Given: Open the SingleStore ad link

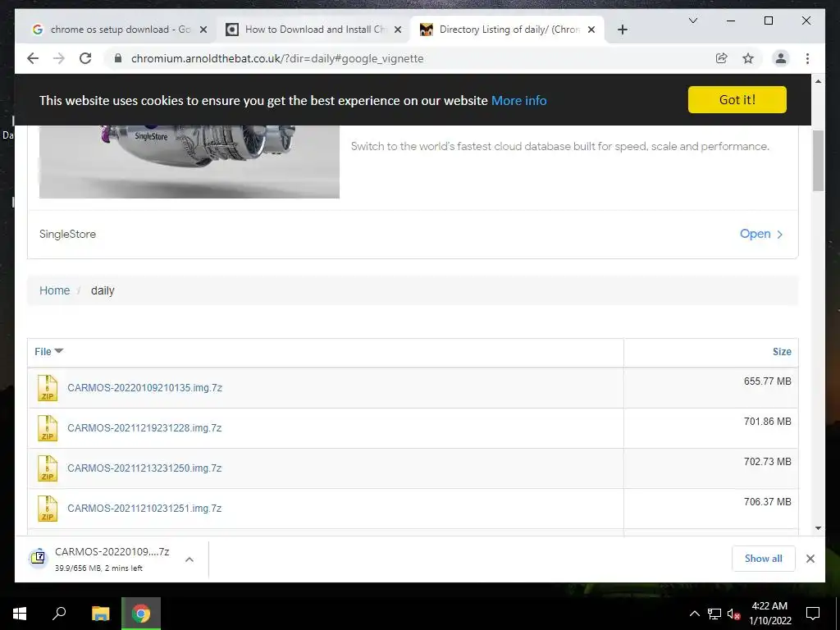Looking at the screenshot, I should point(760,234).
